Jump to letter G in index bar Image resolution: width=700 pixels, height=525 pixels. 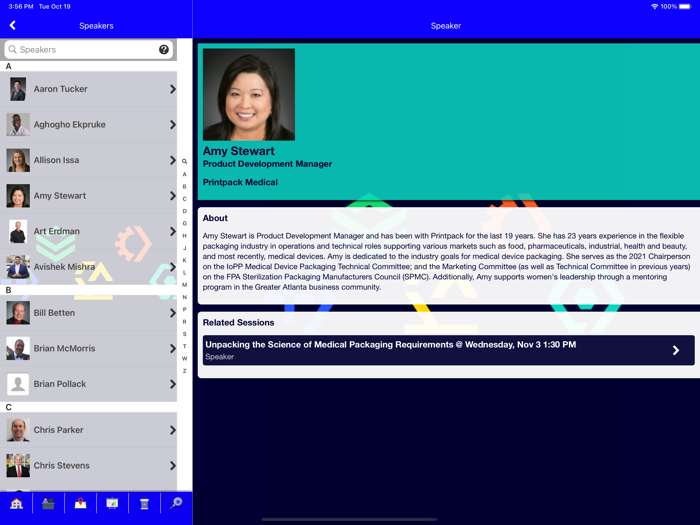[184, 223]
